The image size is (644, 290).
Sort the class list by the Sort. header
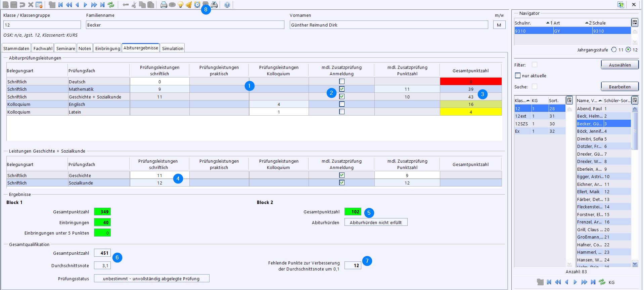point(557,100)
